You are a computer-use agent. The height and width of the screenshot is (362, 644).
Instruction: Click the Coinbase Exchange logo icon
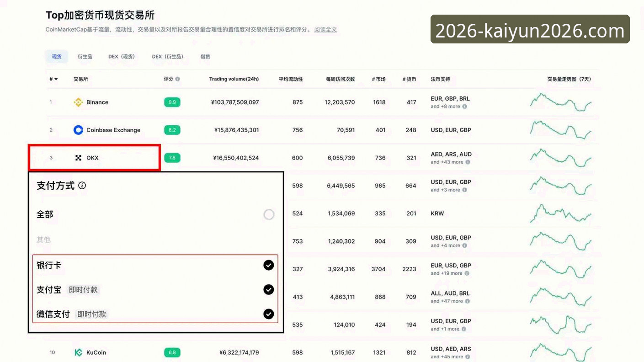78,130
